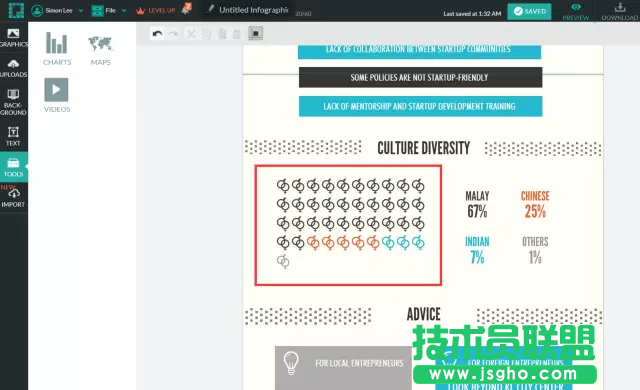Screen dimensions: 640x390
Task: Open the Level Up upgrade link
Action: coord(156,11)
